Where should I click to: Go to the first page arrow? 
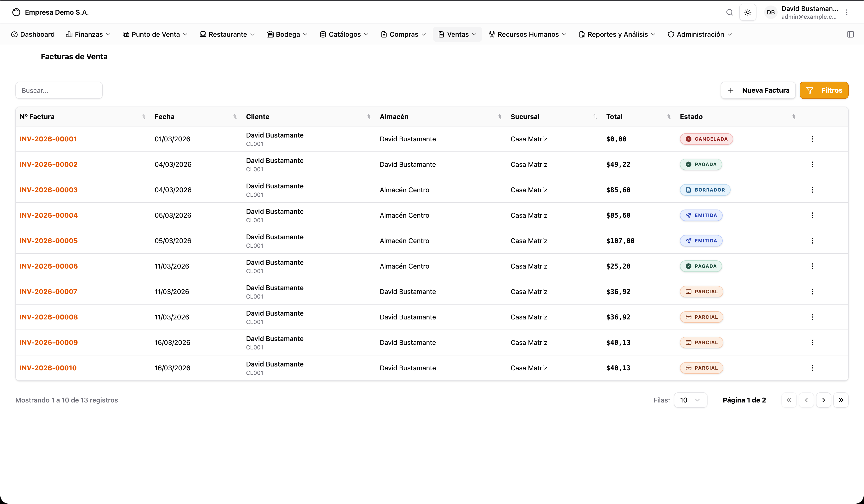pyautogui.click(x=789, y=400)
